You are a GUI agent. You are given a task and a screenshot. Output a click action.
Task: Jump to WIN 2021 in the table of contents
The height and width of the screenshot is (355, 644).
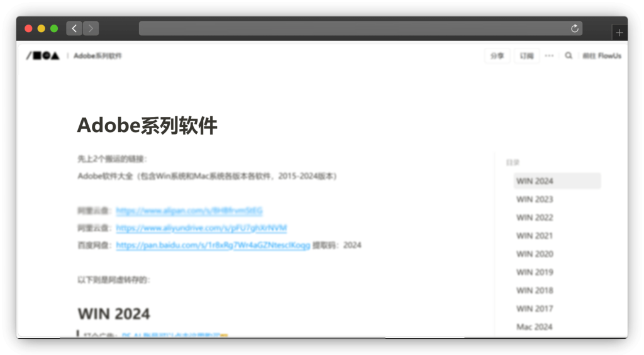tap(535, 236)
